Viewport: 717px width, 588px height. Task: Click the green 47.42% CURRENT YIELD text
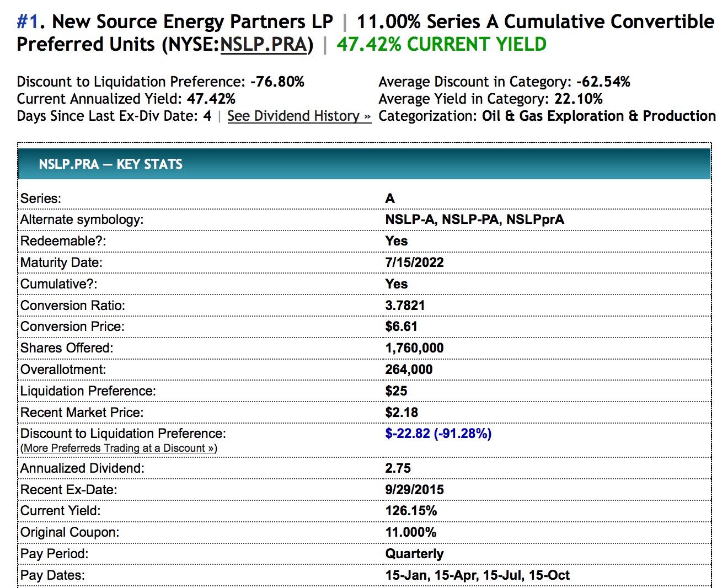441,45
